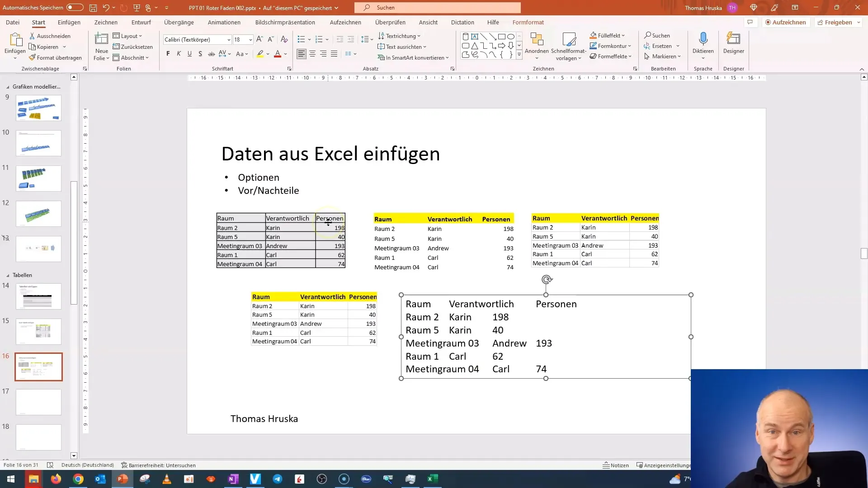This screenshot has width=868, height=488.
Task: Open Schnellformatvorlagen gallery
Action: click(568, 47)
